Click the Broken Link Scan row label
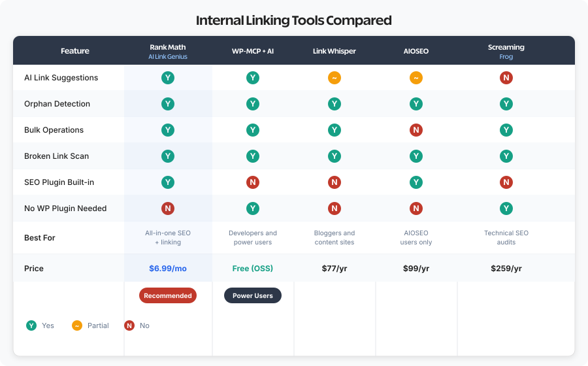Image resolution: width=588 pixels, height=366 pixels. point(57,156)
